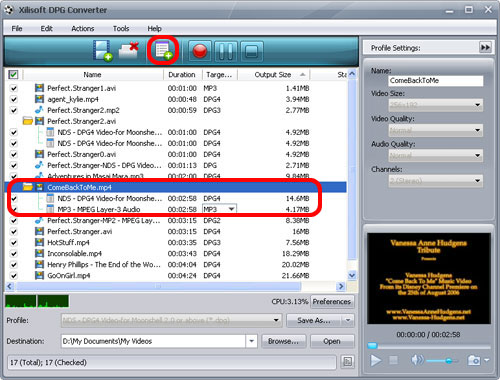The image size is (500, 380).
Task: Click the video icon of GoOnGirl.mp4
Action: pos(39,275)
